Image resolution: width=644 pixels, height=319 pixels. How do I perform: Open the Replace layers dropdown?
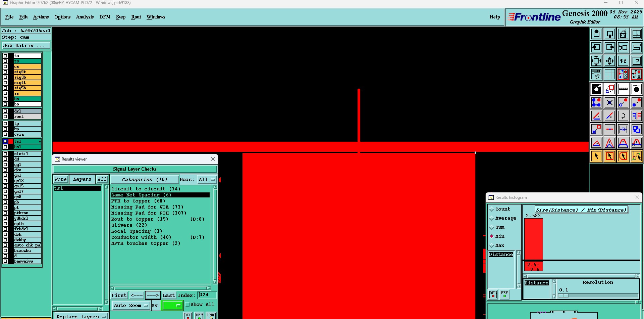(80, 316)
